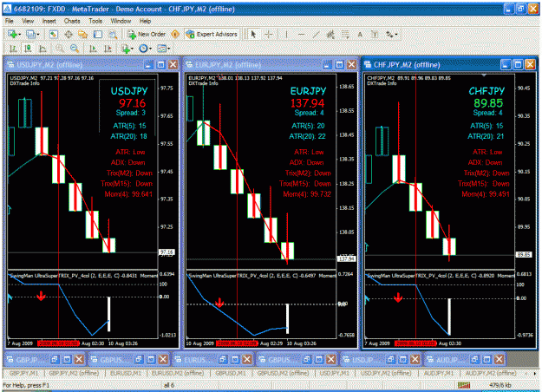Select the arrow Cursor tool
The height and width of the screenshot is (392, 542).
(x=253, y=34)
